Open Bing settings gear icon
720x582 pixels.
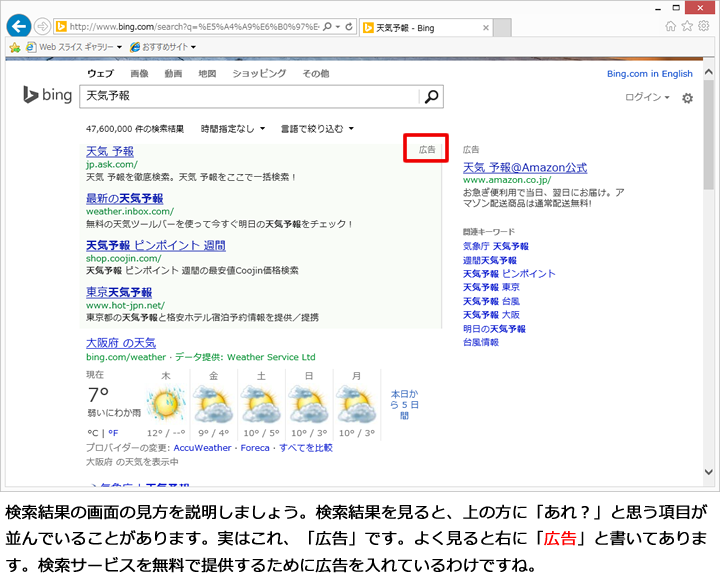[687, 98]
